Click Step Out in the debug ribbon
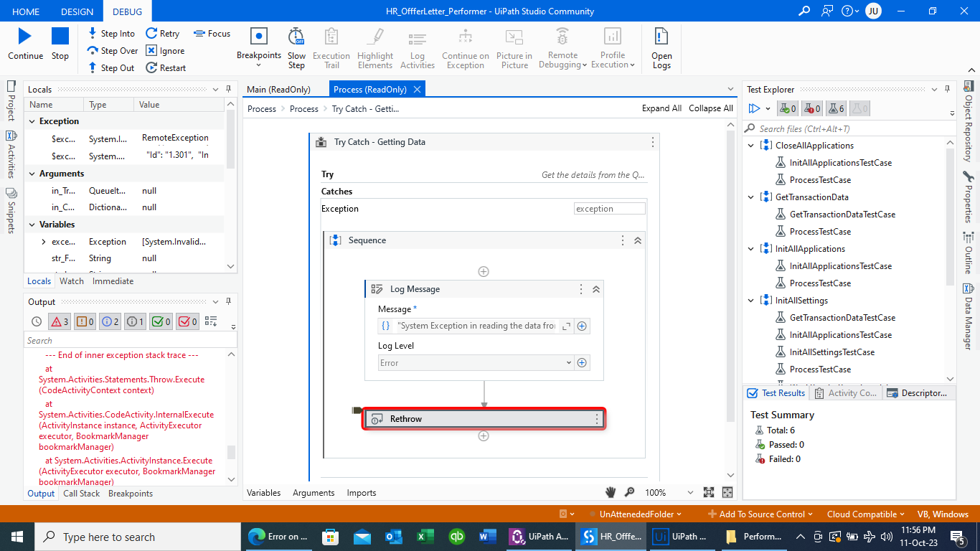Screen dimensions: 980x551 tap(111, 68)
